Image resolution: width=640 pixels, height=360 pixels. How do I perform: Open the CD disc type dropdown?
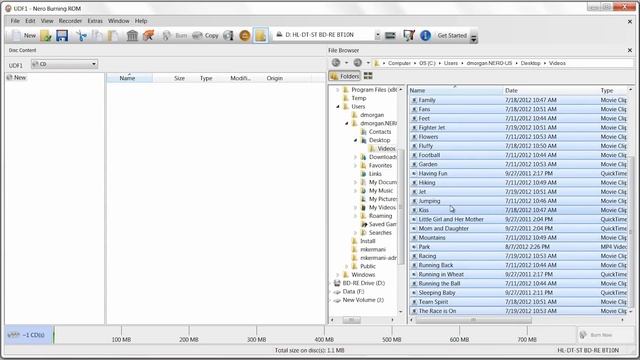(x=64, y=64)
